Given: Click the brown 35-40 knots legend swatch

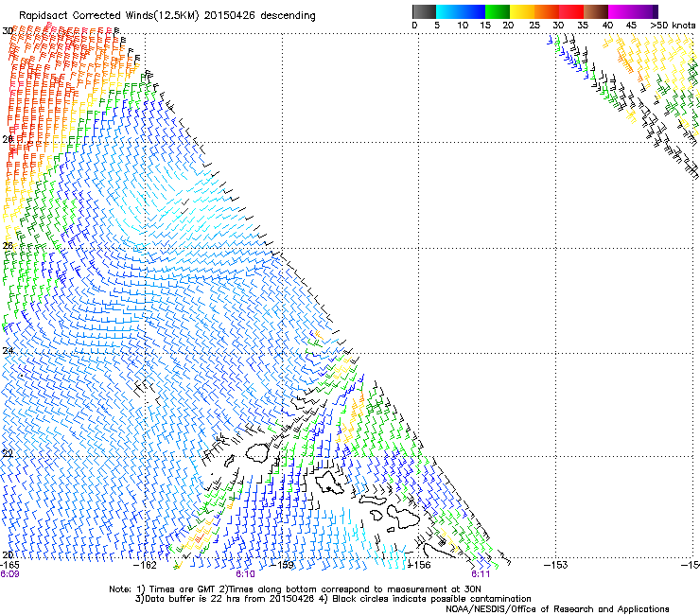Looking at the screenshot, I should coord(596,11).
